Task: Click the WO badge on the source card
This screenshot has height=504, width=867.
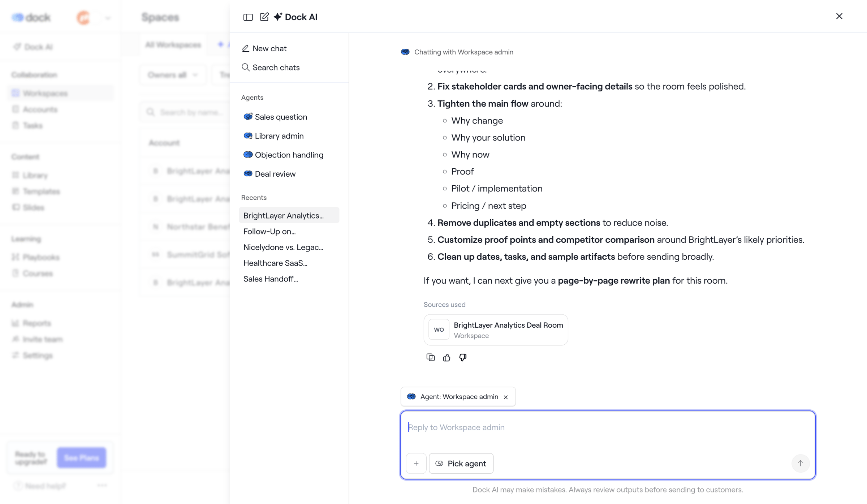Action: [439, 330]
